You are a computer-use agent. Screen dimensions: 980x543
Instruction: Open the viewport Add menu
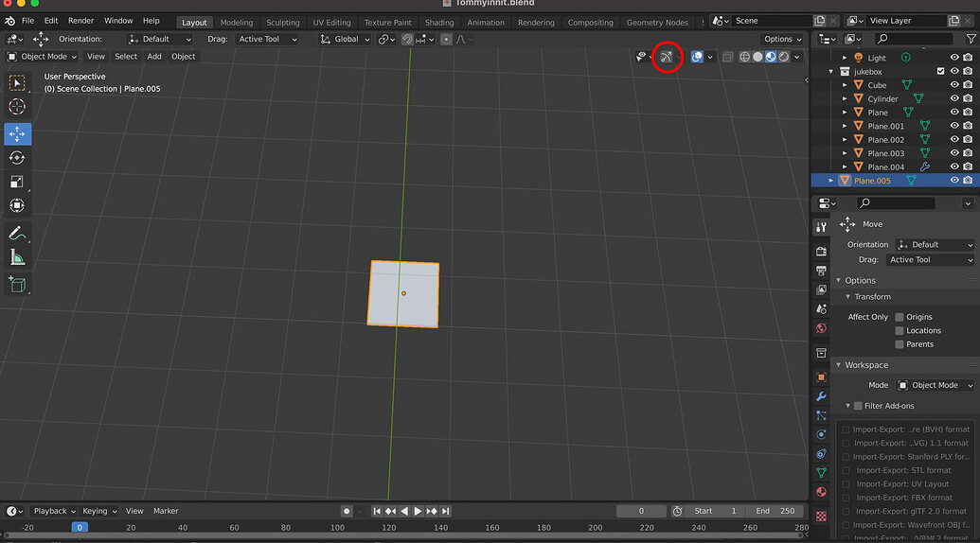click(154, 56)
